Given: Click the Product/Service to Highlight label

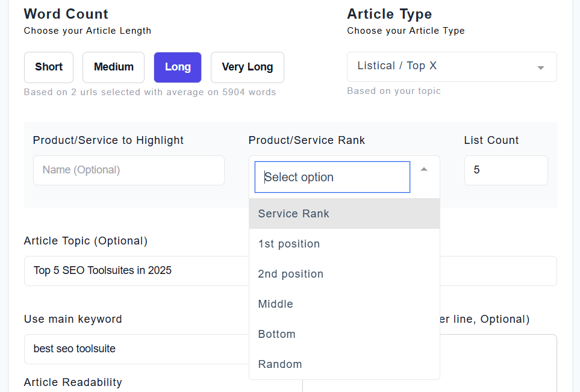Looking at the screenshot, I should (108, 140).
